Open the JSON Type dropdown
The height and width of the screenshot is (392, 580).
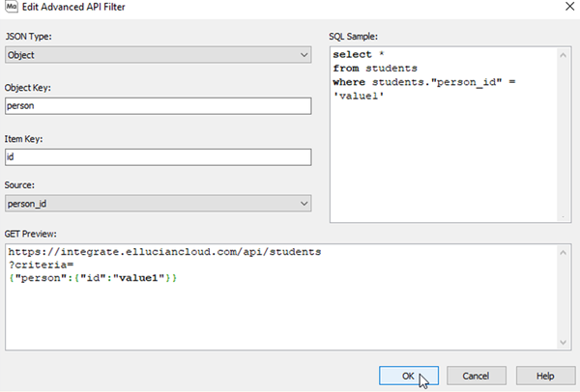click(158, 55)
